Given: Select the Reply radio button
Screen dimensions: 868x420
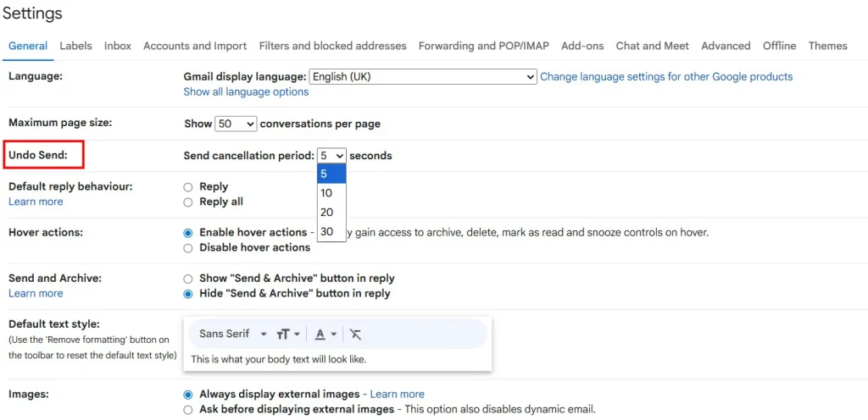Looking at the screenshot, I should (x=188, y=187).
